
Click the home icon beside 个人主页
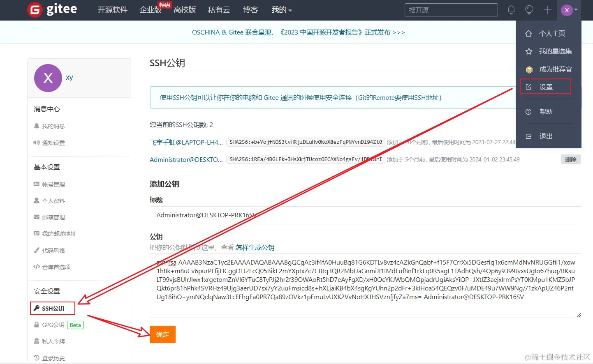[529, 34]
